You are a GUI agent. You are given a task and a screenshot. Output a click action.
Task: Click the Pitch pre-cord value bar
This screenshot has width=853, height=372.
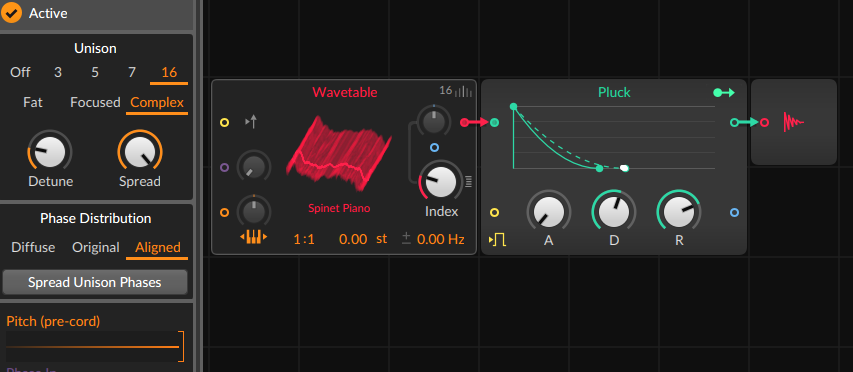point(95,346)
